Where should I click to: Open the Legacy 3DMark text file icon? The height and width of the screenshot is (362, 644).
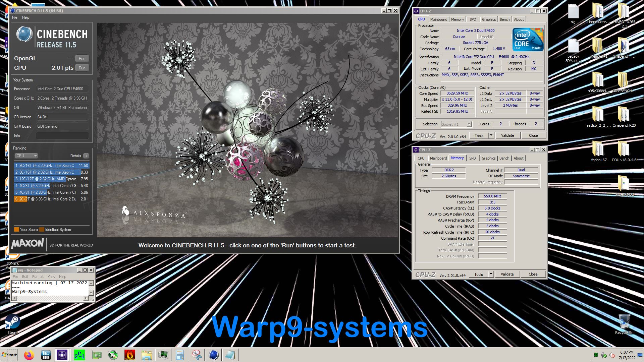point(573,50)
